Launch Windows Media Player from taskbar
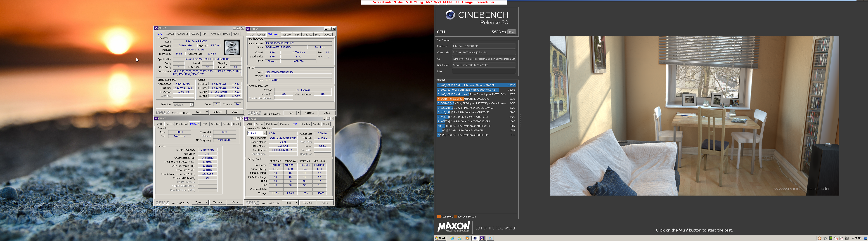Viewport: 868px width, 241px height. point(467,238)
